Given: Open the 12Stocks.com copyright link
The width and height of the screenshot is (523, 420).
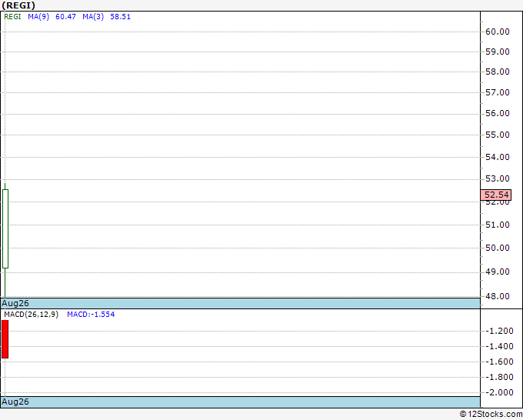Looking at the screenshot, I should click(491, 415).
